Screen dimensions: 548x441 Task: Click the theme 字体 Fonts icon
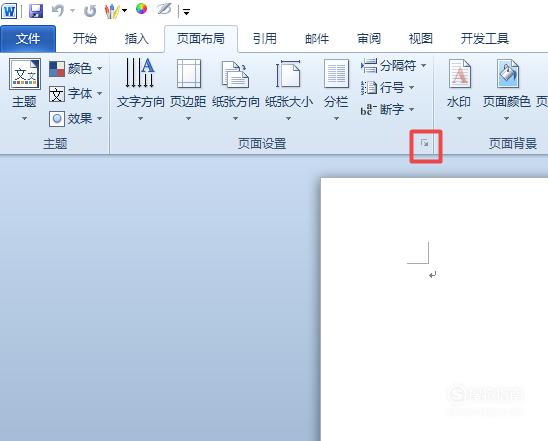(x=57, y=94)
